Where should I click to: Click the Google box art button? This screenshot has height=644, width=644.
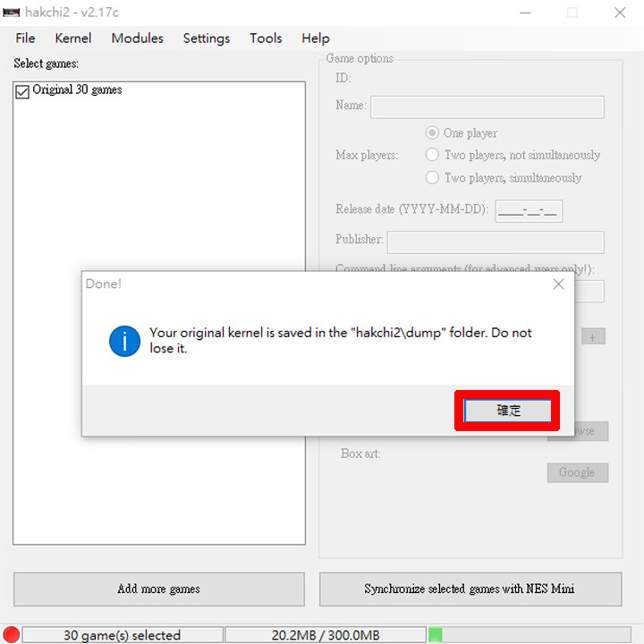tap(577, 472)
